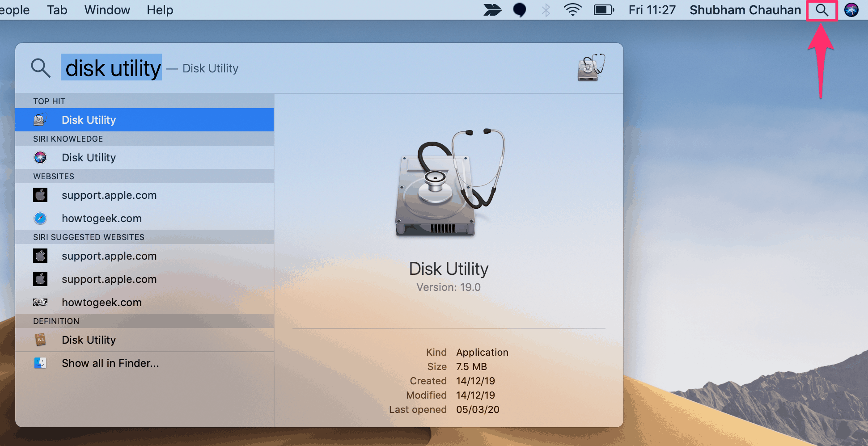Click the Modified date "14/12/19"

point(475,395)
